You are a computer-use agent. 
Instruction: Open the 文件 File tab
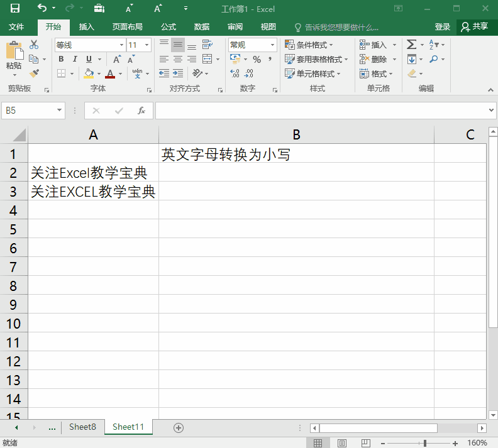(x=16, y=27)
